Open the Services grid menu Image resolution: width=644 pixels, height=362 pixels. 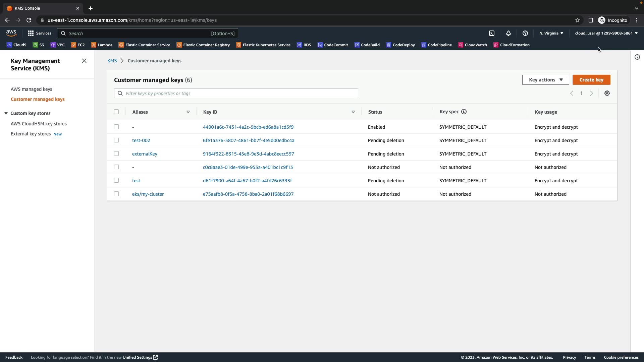pyautogui.click(x=39, y=33)
